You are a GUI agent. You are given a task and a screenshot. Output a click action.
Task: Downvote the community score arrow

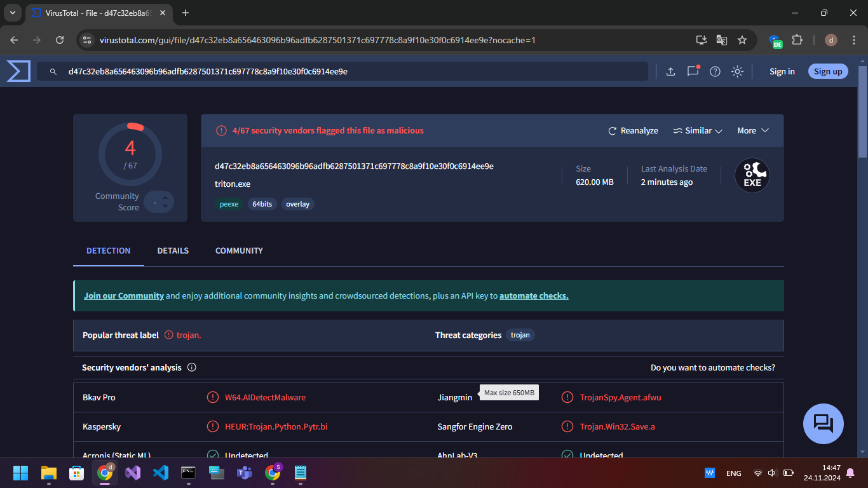point(165,206)
